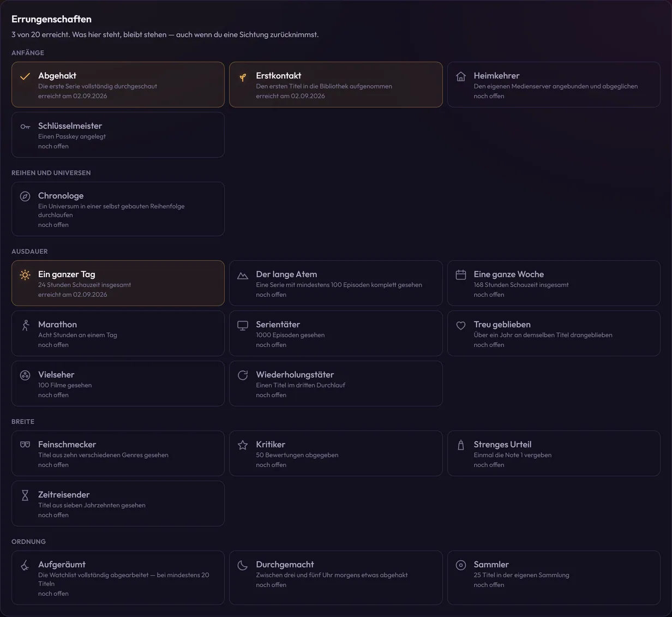Select the monitor icon on the Serientäter card
Image resolution: width=672 pixels, height=617 pixels.
pyautogui.click(x=243, y=325)
